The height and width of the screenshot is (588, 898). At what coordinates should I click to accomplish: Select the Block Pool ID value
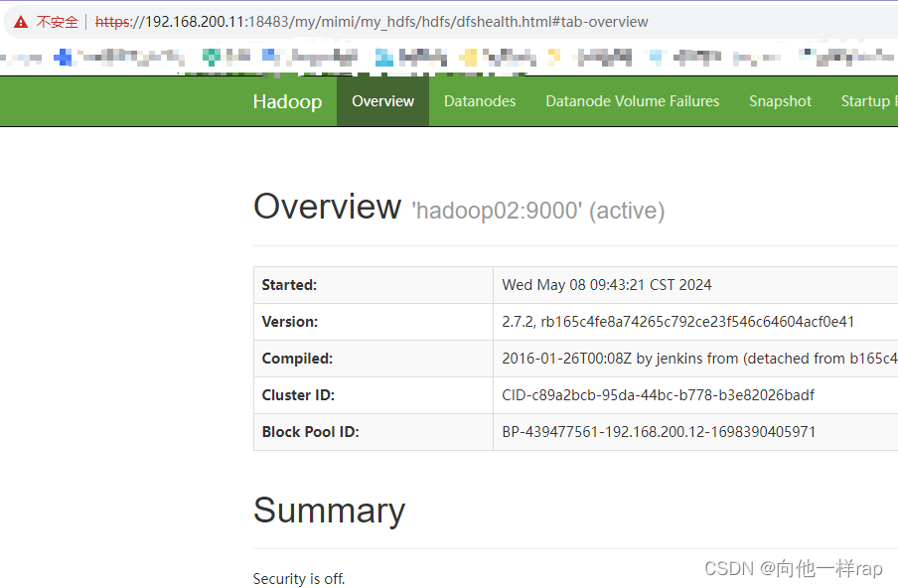pos(659,432)
